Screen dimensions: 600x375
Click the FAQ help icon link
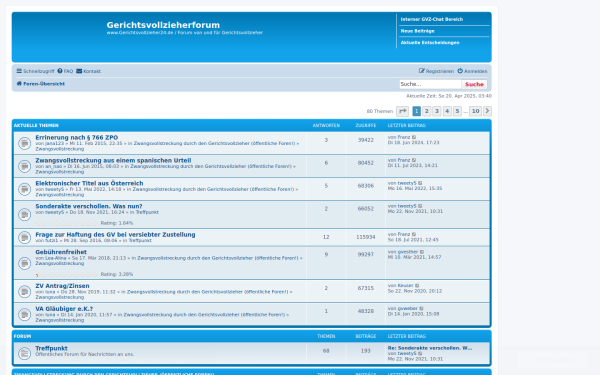[x=60, y=71]
